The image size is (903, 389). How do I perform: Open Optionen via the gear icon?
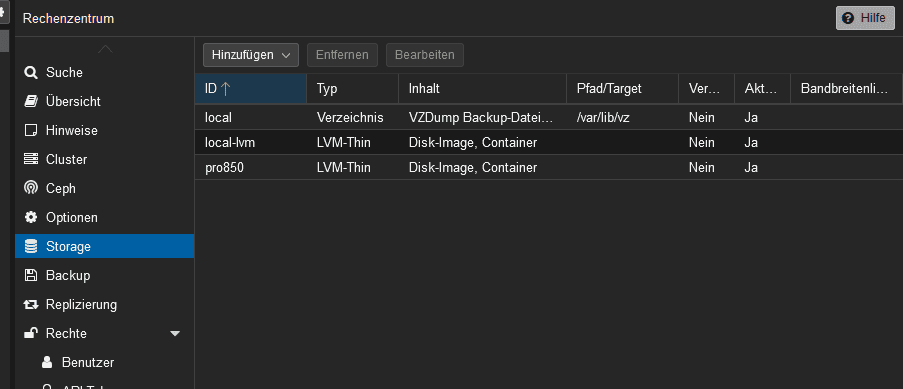[31, 218]
